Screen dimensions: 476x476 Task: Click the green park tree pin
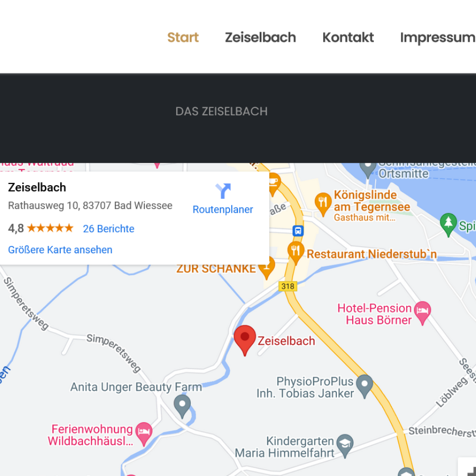pyautogui.click(x=448, y=225)
